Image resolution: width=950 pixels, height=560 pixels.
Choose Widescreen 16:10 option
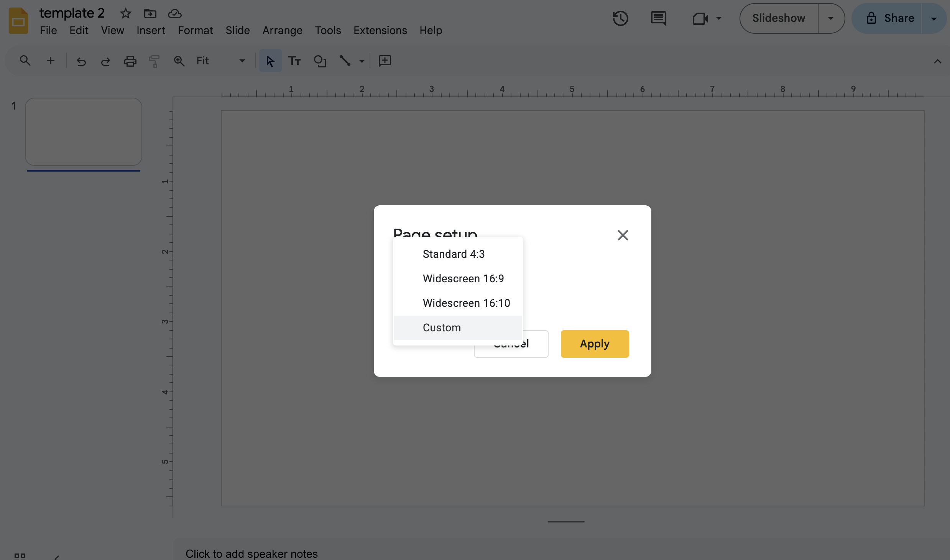tap(458, 303)
